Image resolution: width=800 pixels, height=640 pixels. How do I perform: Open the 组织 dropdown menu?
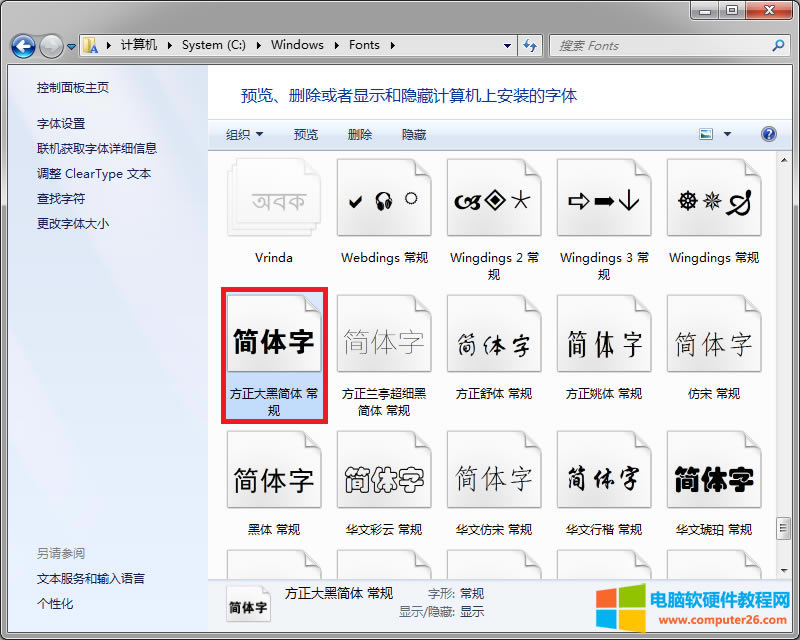(x=244, y=135)
